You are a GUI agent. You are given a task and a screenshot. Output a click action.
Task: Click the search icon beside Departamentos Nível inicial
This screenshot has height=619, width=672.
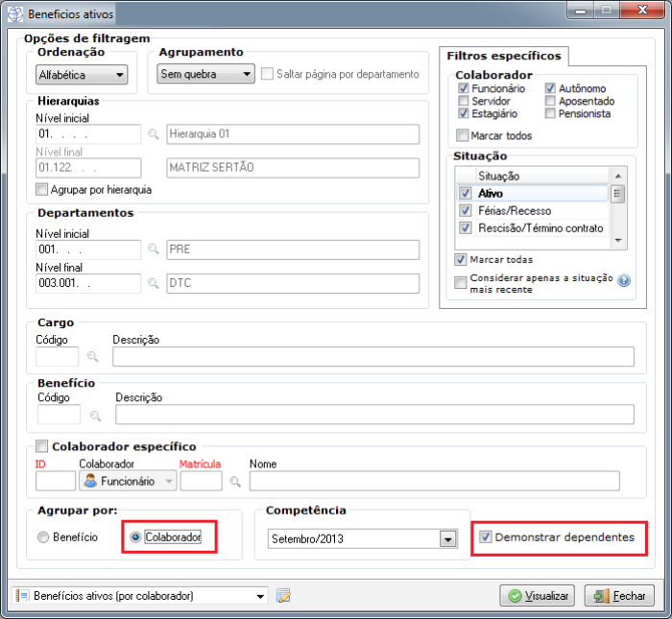pyautogui.click(x=153, y=250)
